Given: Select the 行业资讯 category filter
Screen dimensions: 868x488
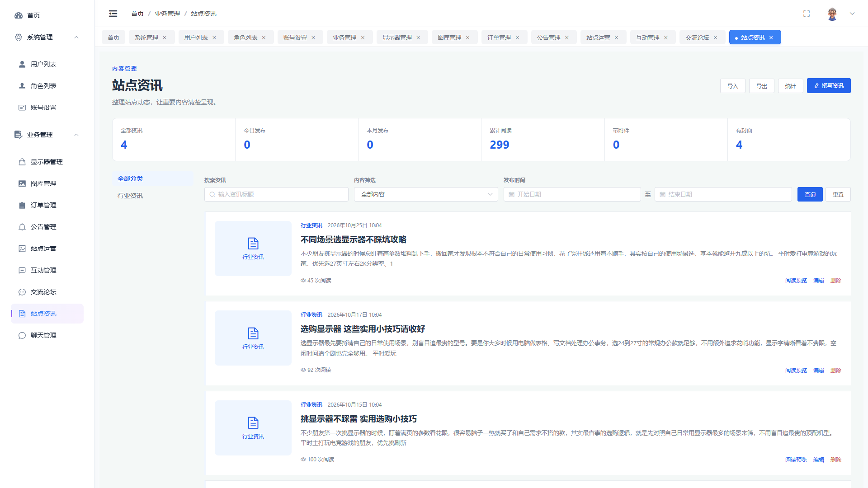Looking at the screenshot, I should tap(152, 196).
